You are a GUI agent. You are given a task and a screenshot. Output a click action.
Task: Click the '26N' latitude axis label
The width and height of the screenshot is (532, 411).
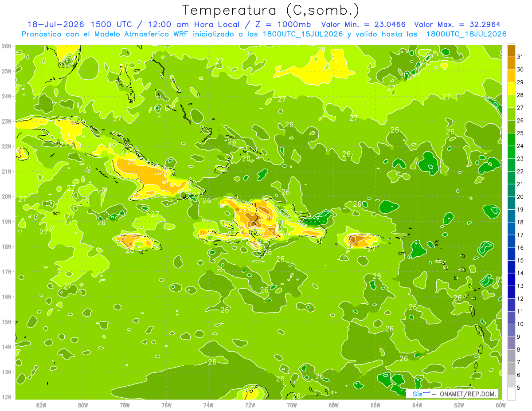point(6,46)
